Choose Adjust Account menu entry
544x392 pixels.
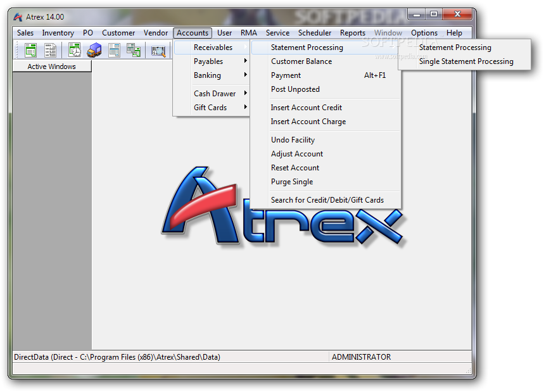coord(326,153)
